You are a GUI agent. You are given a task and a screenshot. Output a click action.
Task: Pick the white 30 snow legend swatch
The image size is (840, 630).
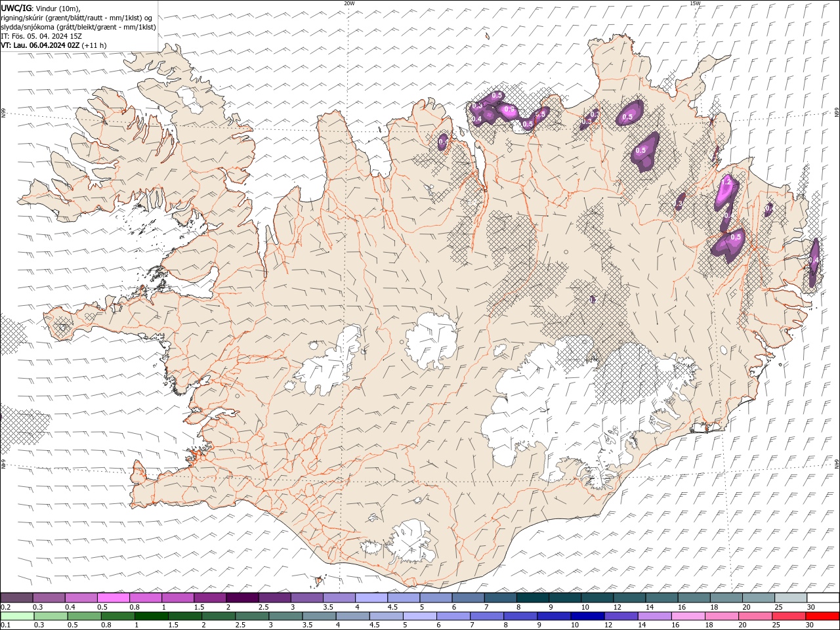(823, 598)
